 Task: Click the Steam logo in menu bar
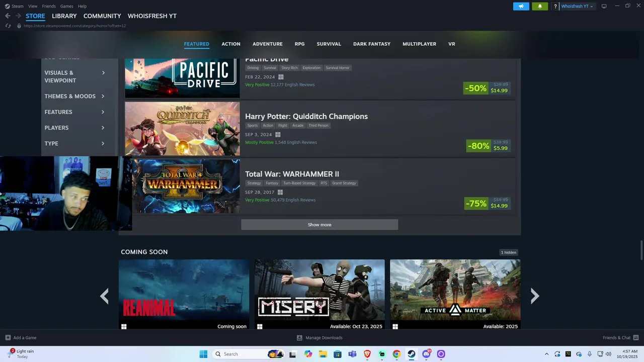[x=7, y=6]
